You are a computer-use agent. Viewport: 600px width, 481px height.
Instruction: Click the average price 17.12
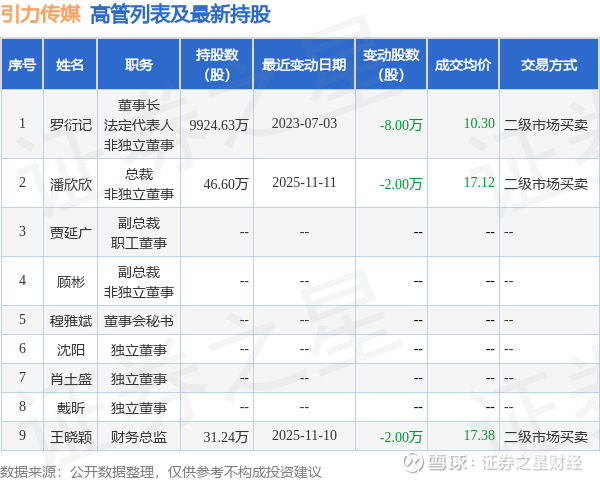(x=479, y=182)
